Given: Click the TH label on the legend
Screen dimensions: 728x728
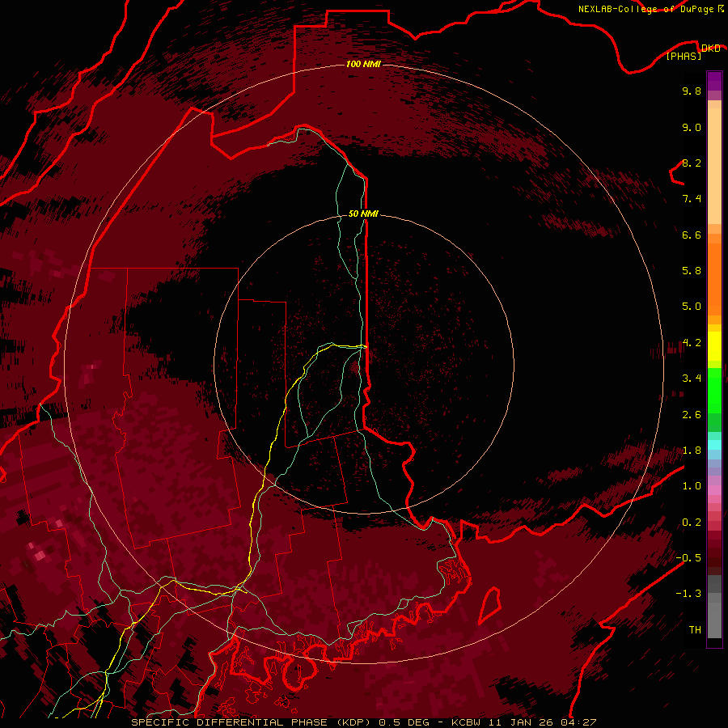Looking at the screenshot, I should click(x=695, y=630).
